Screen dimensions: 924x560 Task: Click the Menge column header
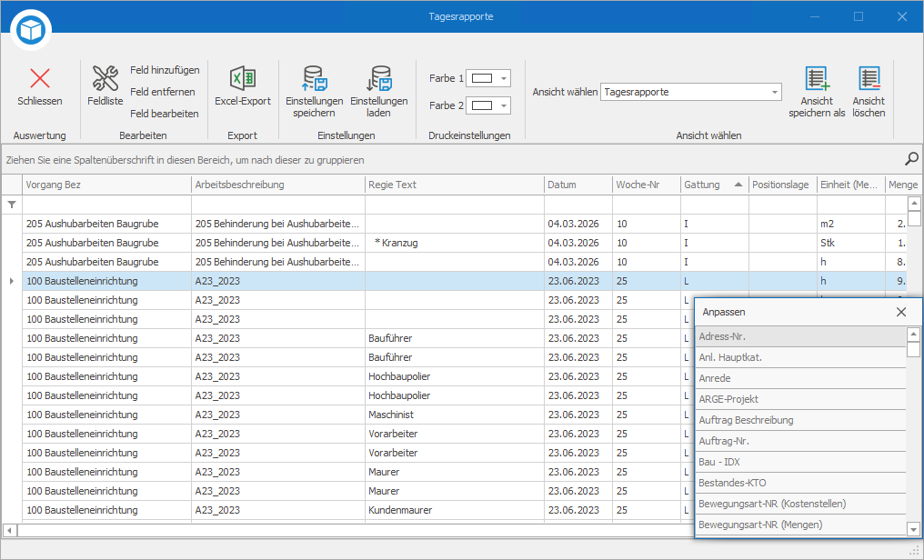click(903, 185)
